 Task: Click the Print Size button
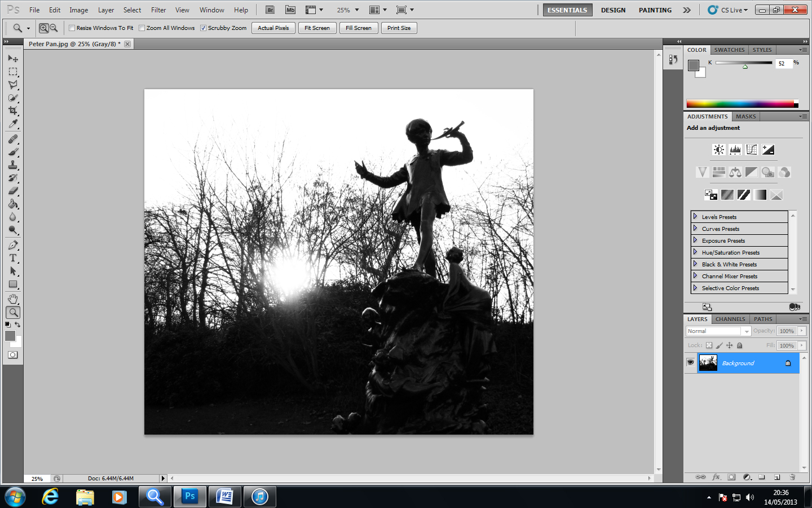coord(399,28)
